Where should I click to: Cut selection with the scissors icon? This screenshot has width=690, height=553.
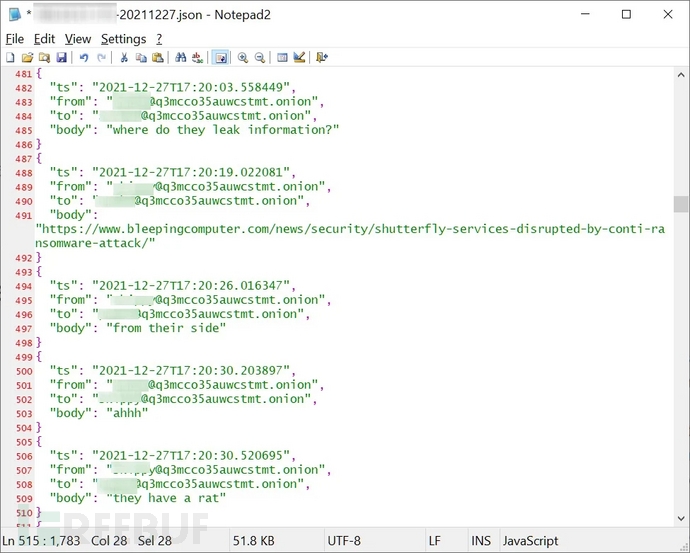124,58
